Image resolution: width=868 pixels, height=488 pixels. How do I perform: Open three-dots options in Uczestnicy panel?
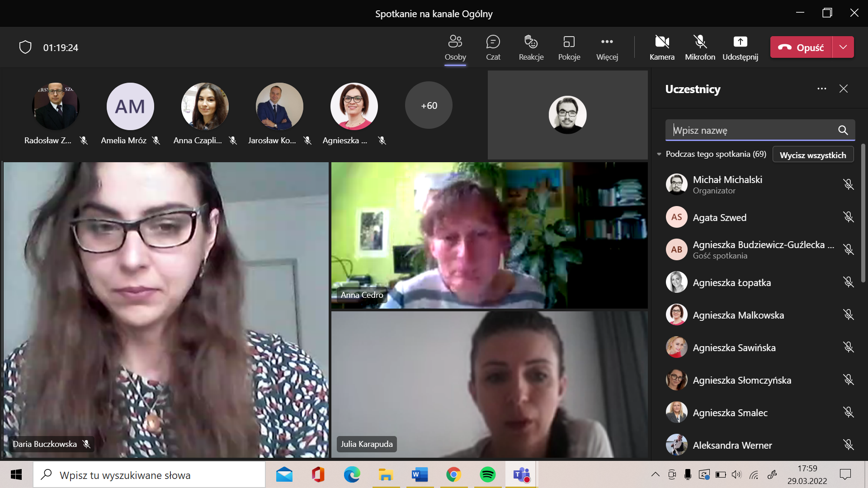pos(821,89)
